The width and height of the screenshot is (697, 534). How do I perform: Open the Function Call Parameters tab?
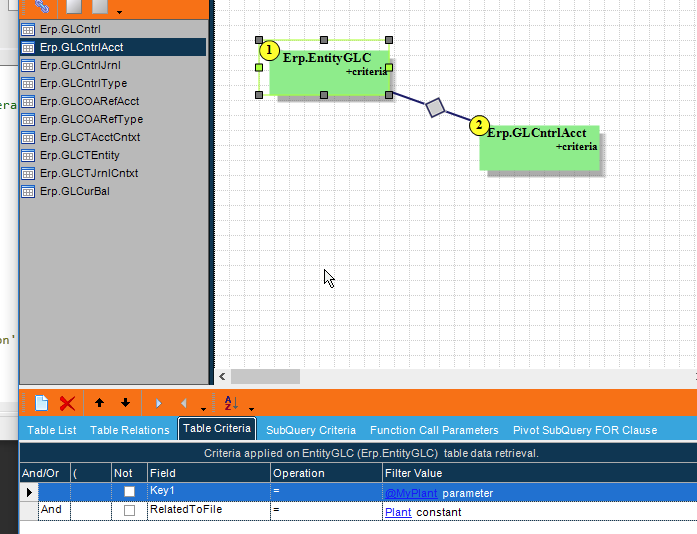(434, 430)
